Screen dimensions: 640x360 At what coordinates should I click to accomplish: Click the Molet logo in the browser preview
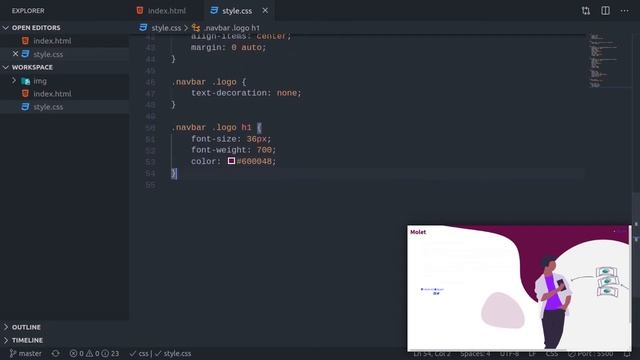(418, 232)
